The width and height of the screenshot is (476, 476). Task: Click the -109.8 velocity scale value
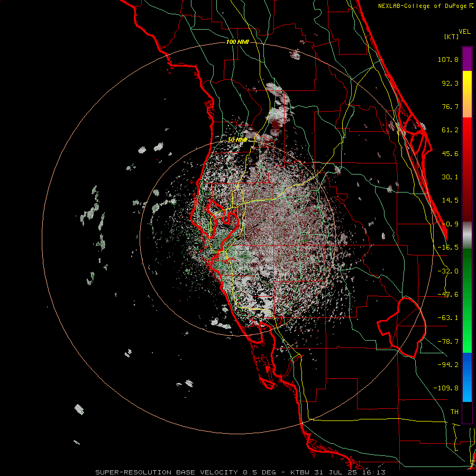(x=446, y=388)
